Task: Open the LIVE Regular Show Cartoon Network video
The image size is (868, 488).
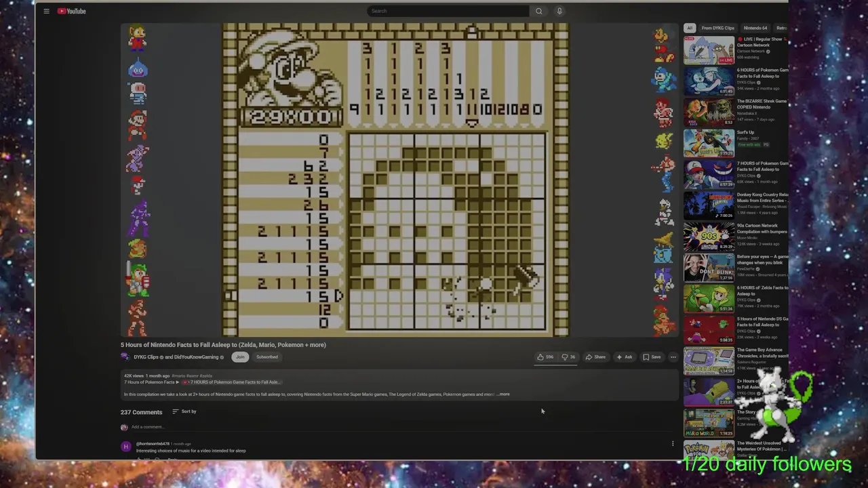Action: click(x=709, y=50)
